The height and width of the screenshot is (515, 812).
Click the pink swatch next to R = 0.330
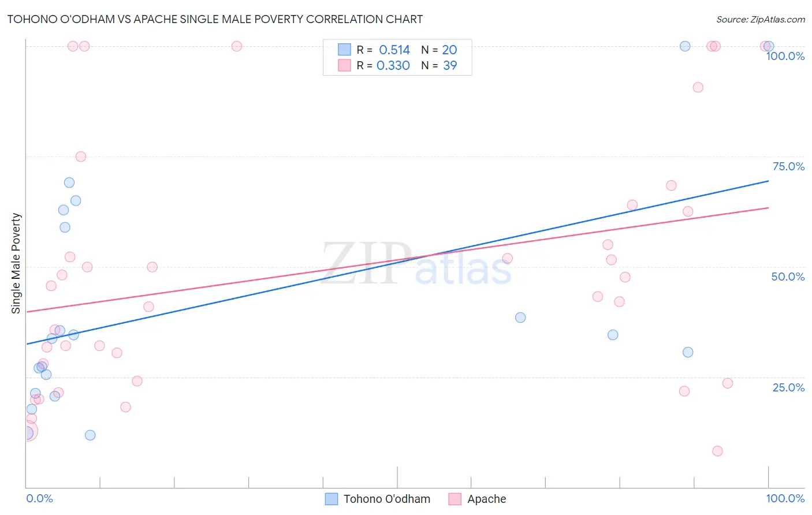tap(345, 65)
